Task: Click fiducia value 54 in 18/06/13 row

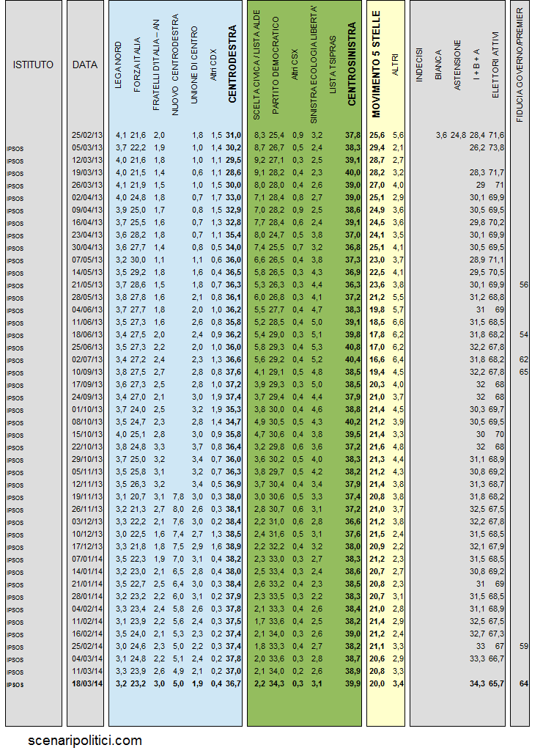Action: pos(524,335)
